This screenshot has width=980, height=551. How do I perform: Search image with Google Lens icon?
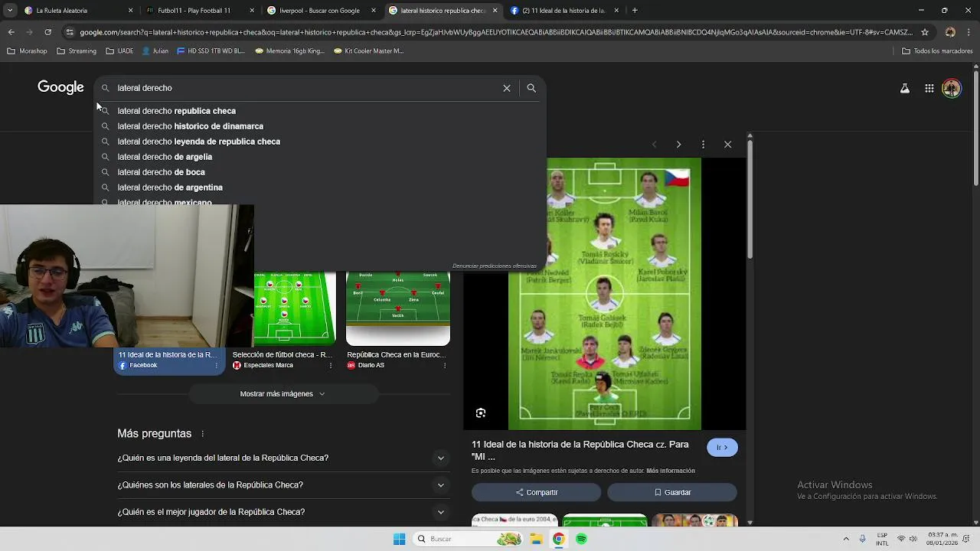coord(481,413)
